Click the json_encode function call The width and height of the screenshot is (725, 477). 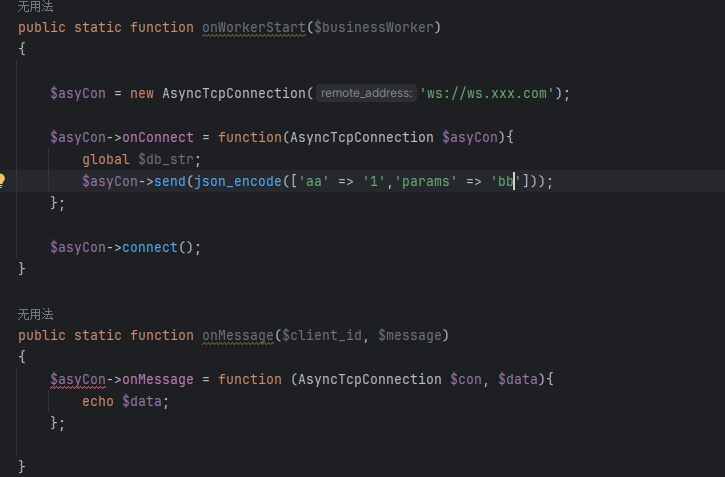click(x=238, y=181)
